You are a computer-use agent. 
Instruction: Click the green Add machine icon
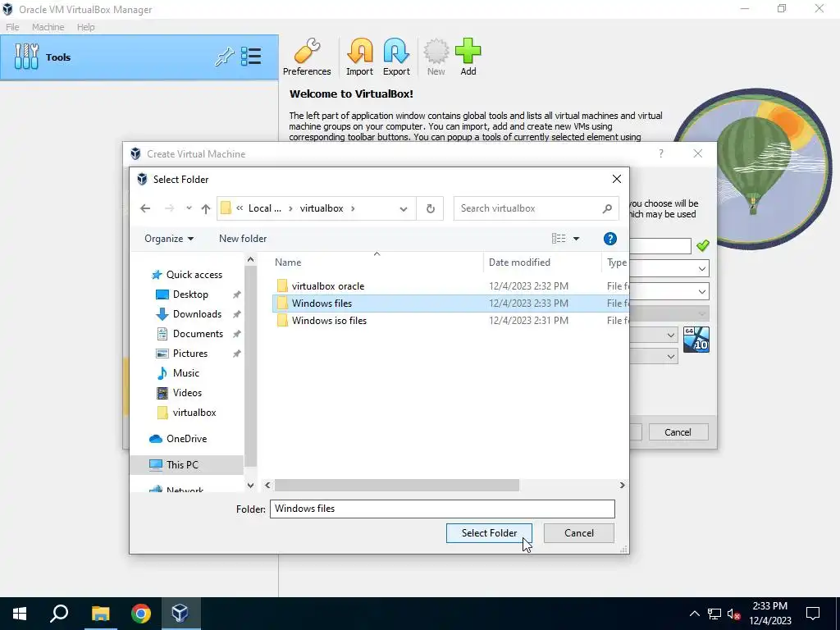pos(468,57)
